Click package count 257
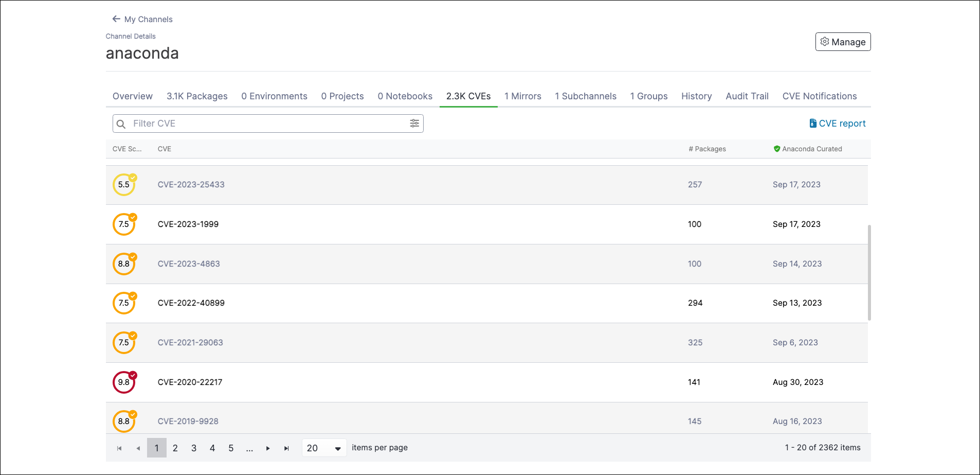980x475 pixels. 695,185
